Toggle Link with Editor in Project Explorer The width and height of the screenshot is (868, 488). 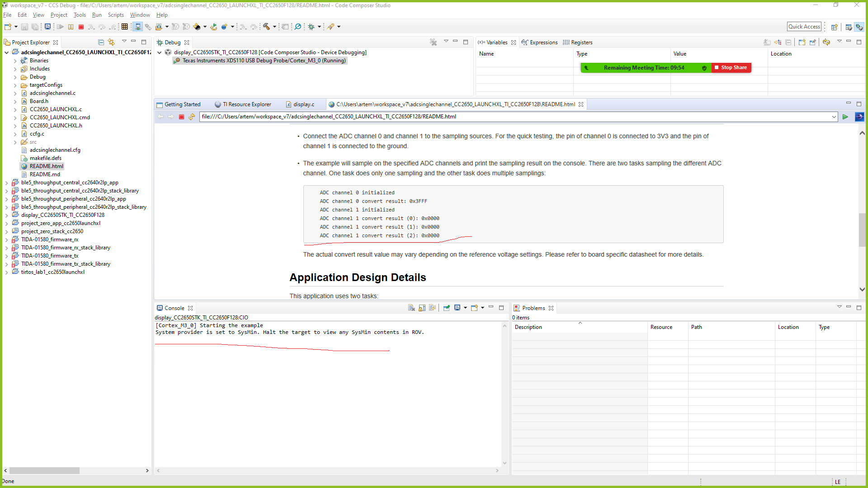111,42
